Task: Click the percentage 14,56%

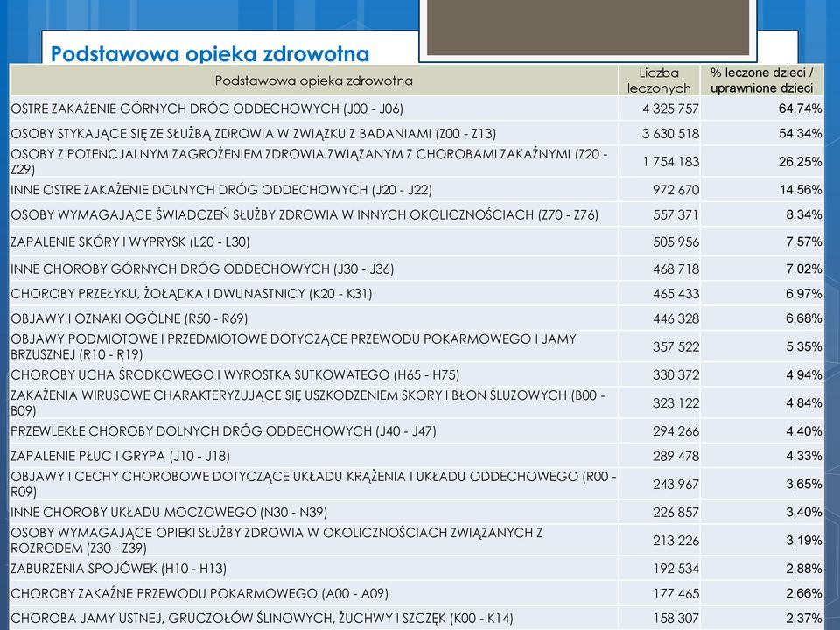Action: click(x=800, y=190)
